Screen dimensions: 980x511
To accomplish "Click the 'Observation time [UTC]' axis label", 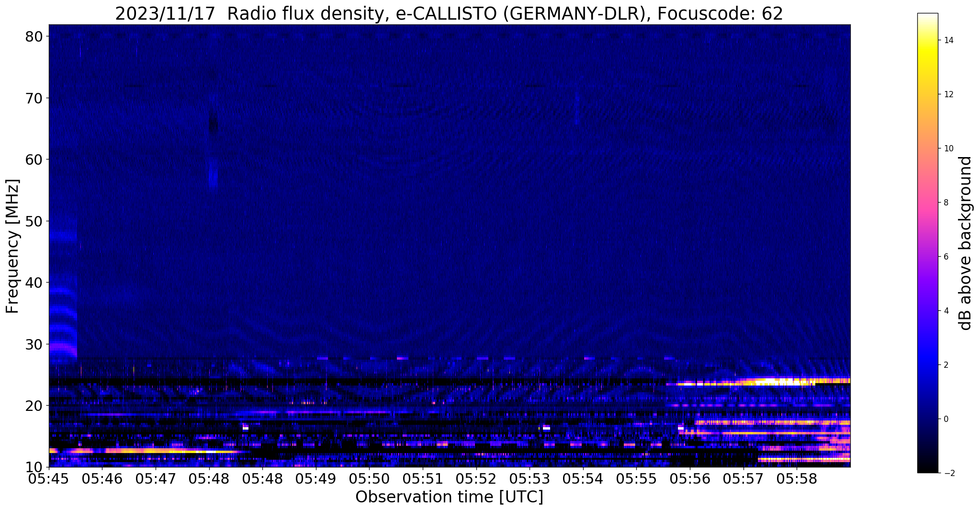I will click(x=449, y=497).
